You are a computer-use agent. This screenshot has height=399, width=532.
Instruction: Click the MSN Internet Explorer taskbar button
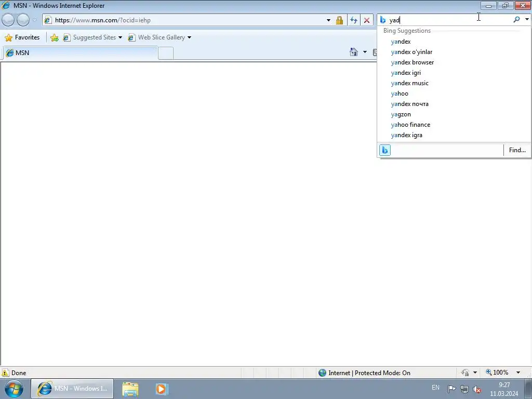coord(72,389)
